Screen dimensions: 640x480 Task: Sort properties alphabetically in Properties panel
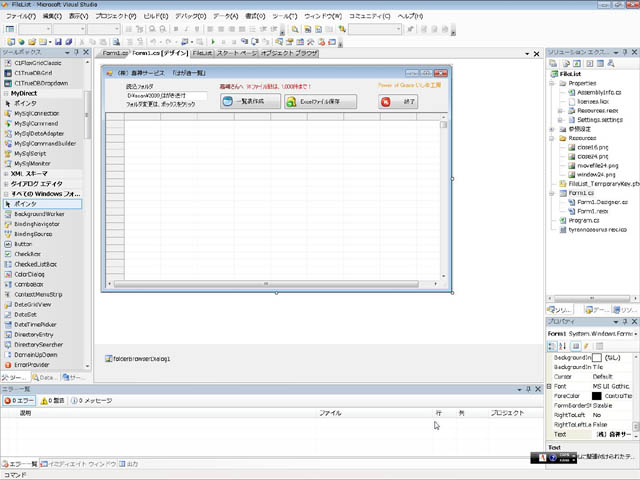[562, 346]
